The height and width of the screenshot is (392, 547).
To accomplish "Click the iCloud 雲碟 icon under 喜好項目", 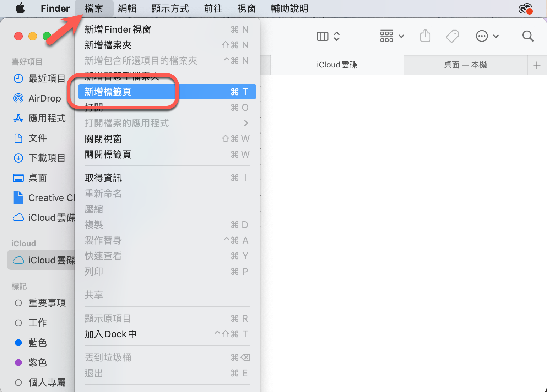I will pyautogui.click(x=18, y=218).
